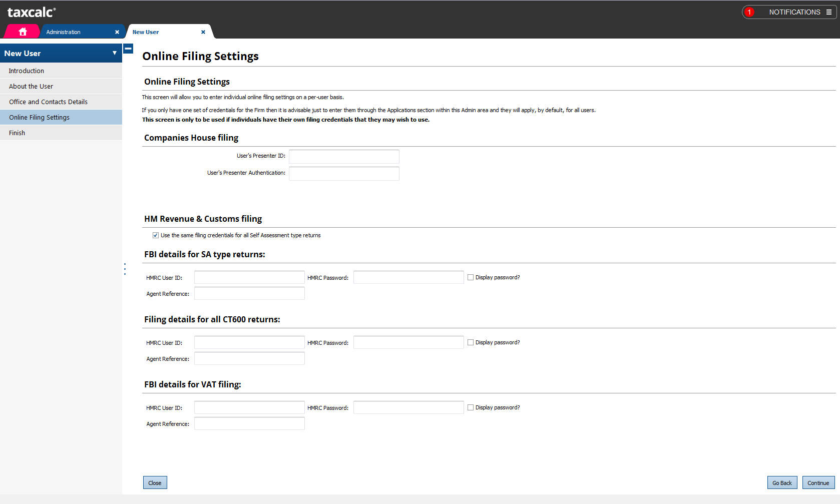Focus HMRC User ID for CT600 returns
840x504 pixels.
pyautogui.click(x=249, y=342)
